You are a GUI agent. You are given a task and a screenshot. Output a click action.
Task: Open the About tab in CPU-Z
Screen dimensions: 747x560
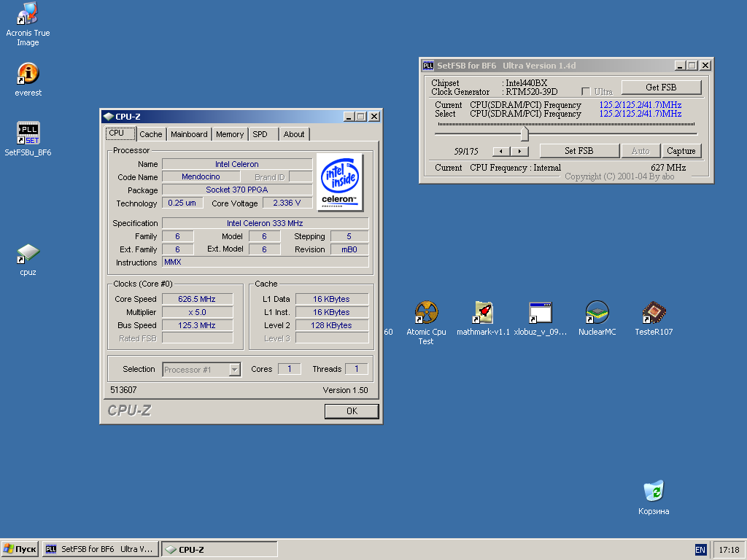(295, 134)
